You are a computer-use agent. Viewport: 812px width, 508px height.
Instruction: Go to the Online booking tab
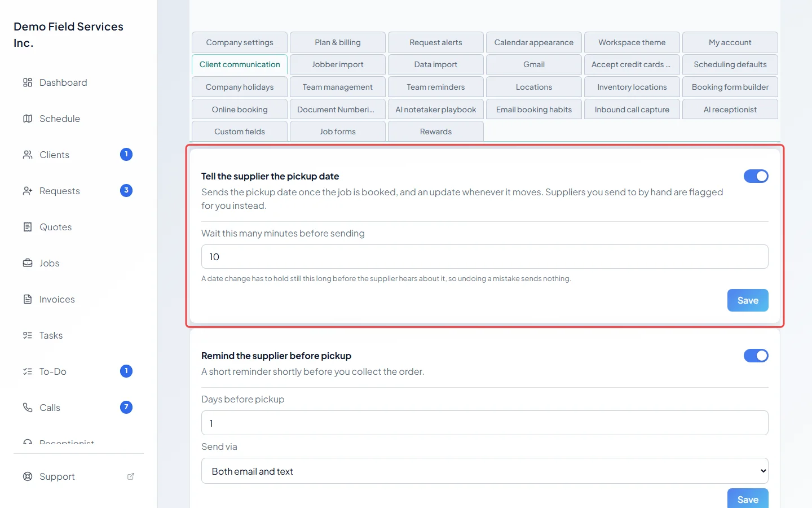(x=240, y=110)
